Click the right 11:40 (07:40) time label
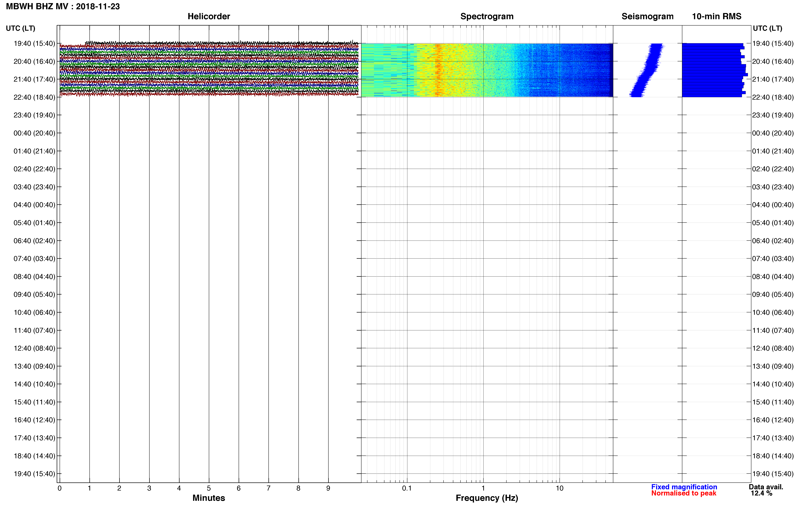This screenshot has width=812, height=508. tap(773, 331)
